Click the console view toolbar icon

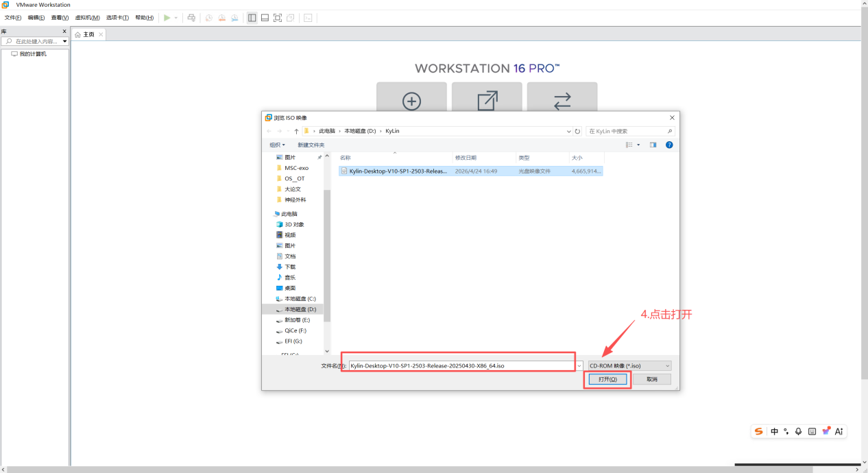tap(308, 18)
